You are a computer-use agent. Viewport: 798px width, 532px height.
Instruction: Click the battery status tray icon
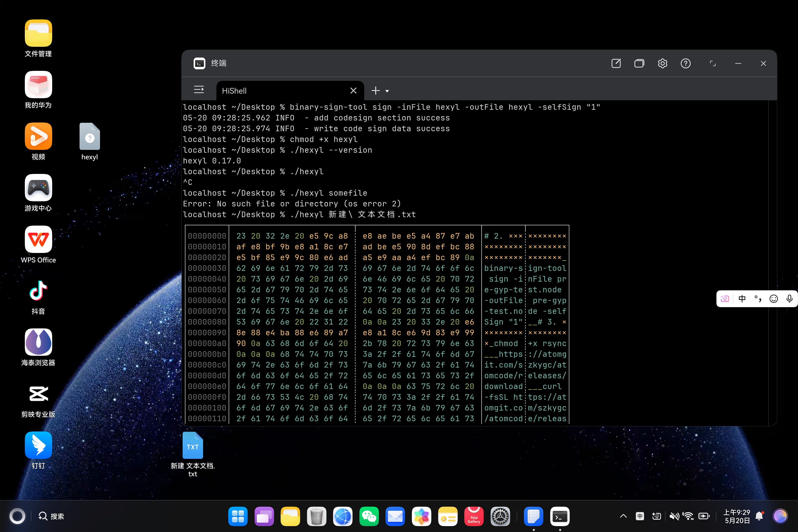point(704,516)
